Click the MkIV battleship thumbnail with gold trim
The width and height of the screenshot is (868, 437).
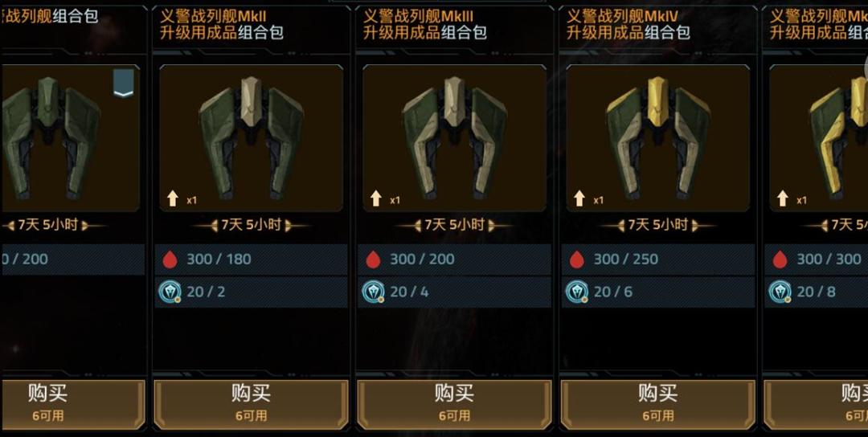tap(657, 137)
